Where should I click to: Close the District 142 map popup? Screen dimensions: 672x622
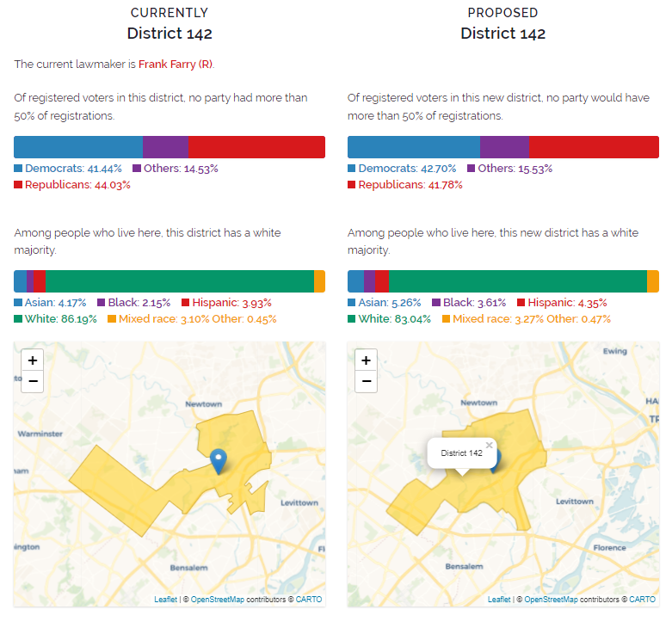coord(489,445)
